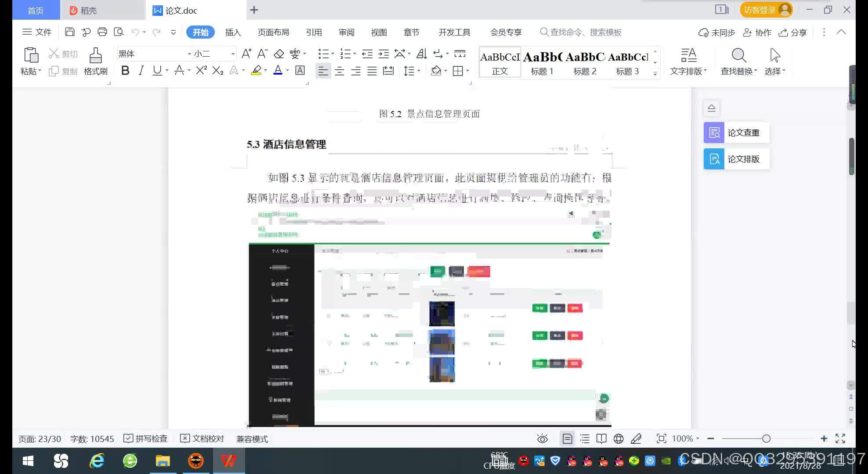Open the borders dropdown arrow
The height and width of the screenshot is (474, 868).
click(x=467, y=71)
